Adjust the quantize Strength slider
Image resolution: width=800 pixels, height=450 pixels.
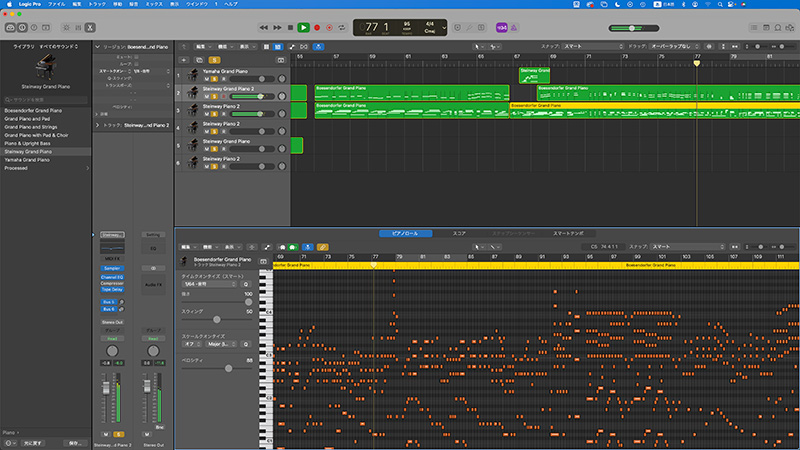click(x=217, y=302)
